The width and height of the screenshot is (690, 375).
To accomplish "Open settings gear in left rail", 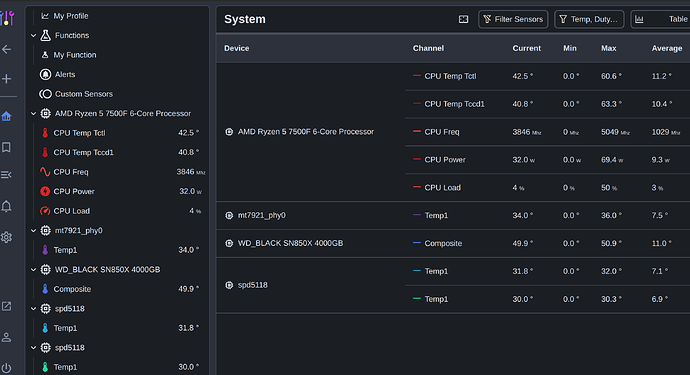I will pyautogui.click(x=6, y=237).
